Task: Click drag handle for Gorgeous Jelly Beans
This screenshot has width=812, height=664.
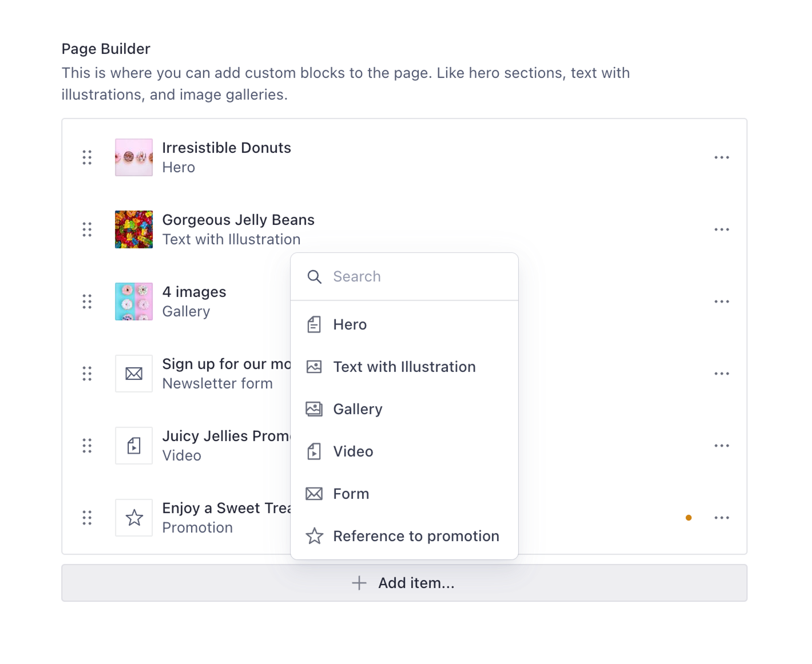Action: [x=87, y=229]
